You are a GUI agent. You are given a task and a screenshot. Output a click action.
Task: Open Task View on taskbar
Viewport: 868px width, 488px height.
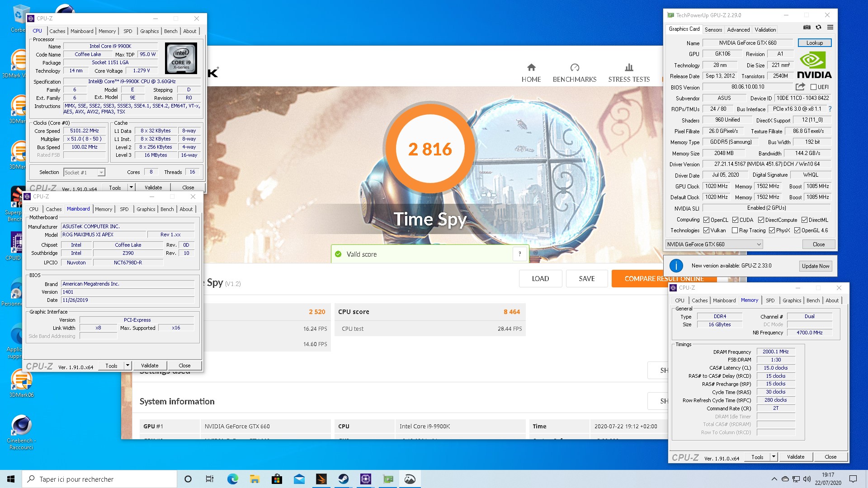pos(210,479)
